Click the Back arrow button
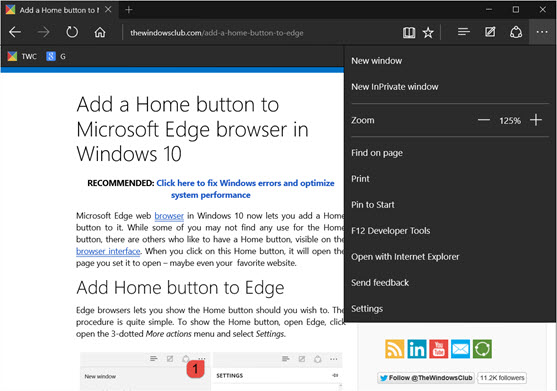The height and width of the screenshot is (391, 557). tap(15, 32)
